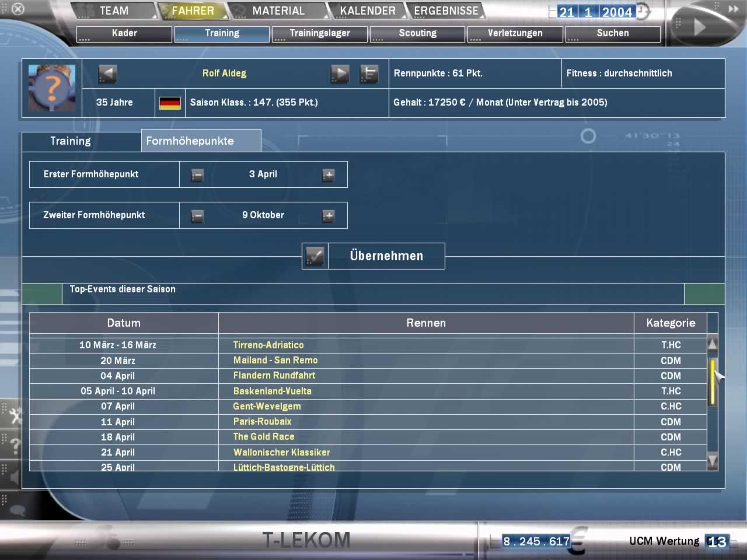
Task: Click the date display 21 1 2004
Action: (x=595, y=12)
